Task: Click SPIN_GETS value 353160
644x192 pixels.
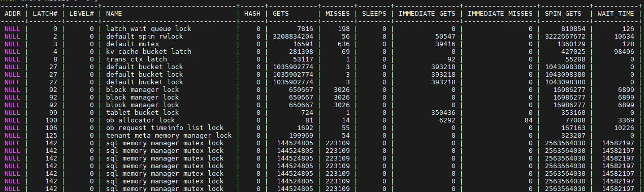Action: (x=573, y=112)
